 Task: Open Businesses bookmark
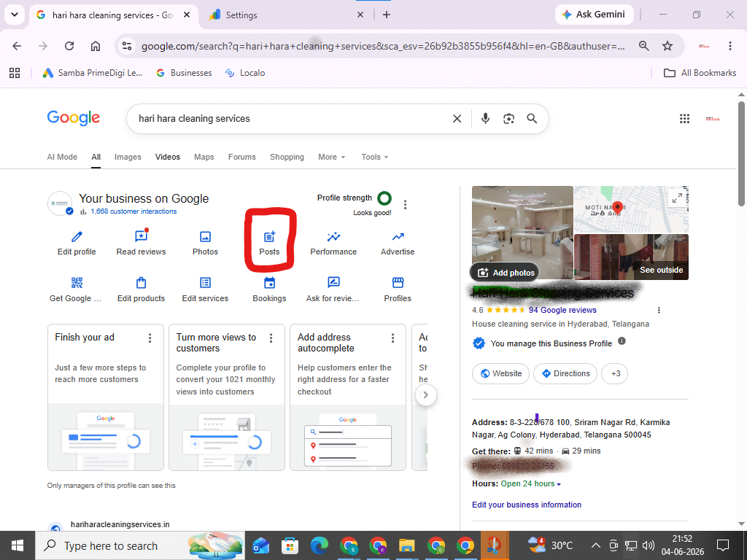(x=184, y=73)
